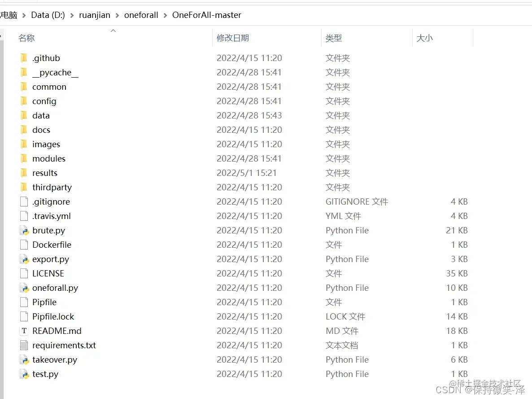Click the 21 KB size of brute.py
Viewport: 532px width, 399px height.
(457, 231)
